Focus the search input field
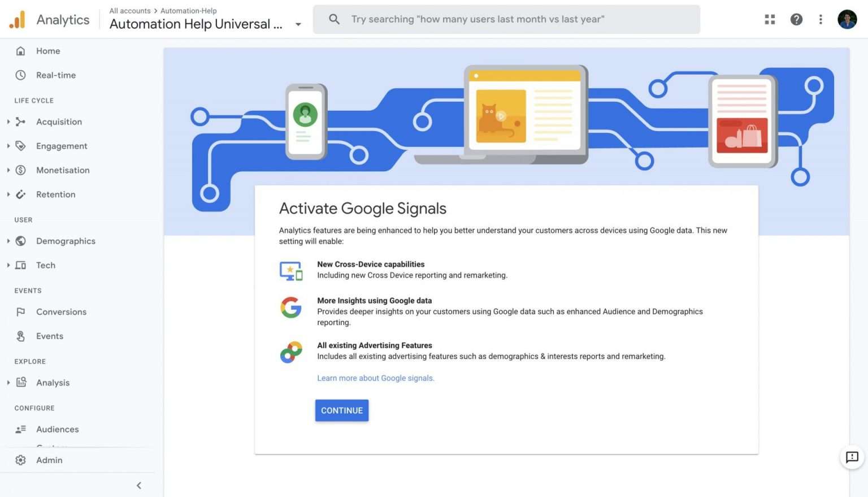Viewport: 868px width, 497px height. (506, 19)
